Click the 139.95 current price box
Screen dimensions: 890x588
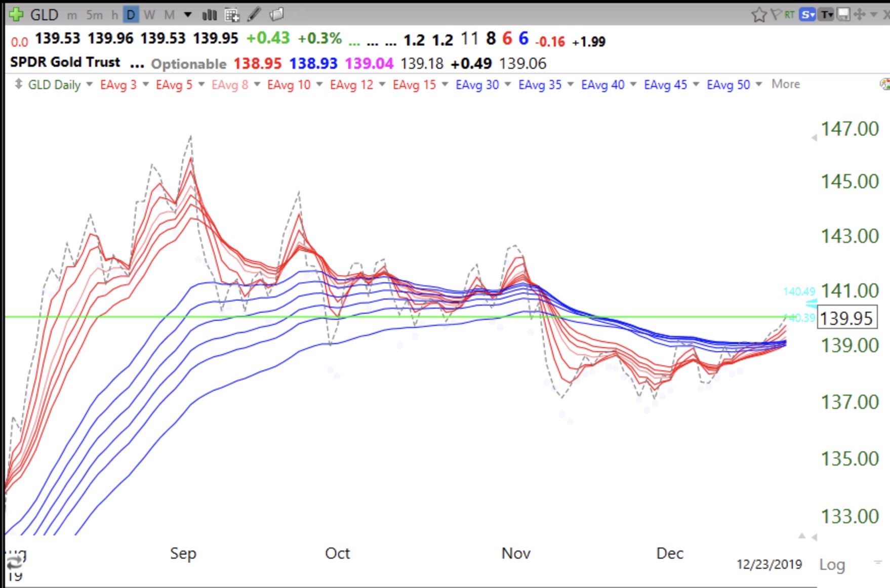click(x=847, y=318)
